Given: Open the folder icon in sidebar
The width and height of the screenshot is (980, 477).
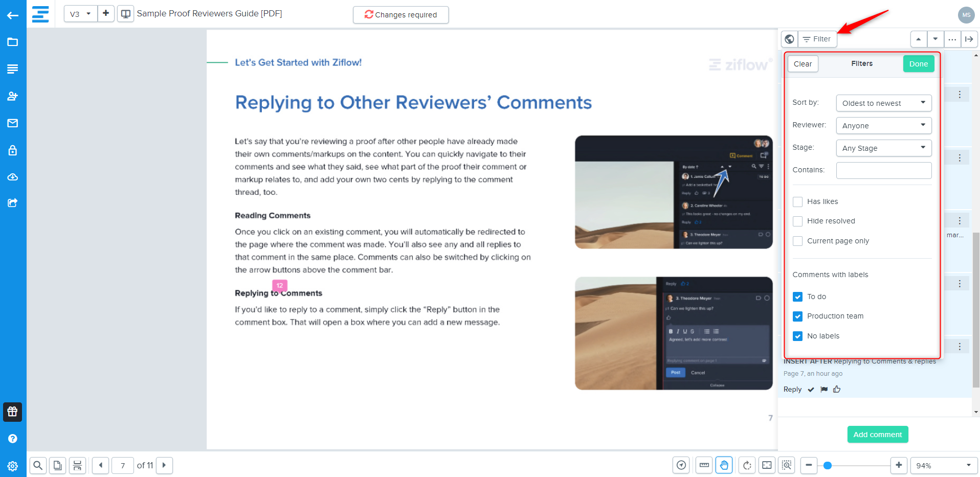Looking at the screenshot, I should [x=13, y=42].
